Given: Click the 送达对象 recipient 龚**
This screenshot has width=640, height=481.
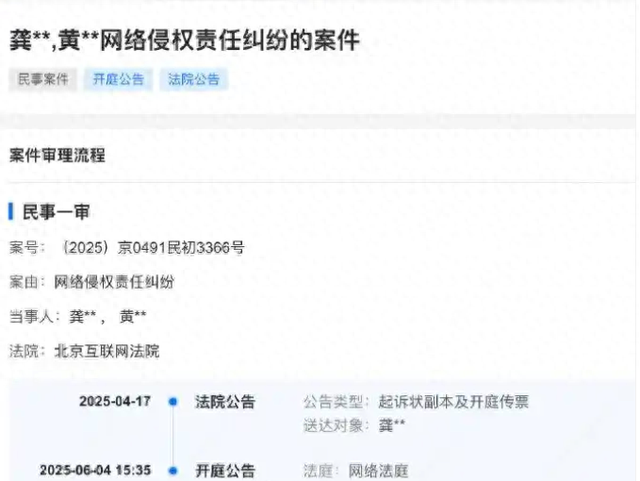Looking at the screenshot, I should pyautogui.click(x=392, y=425).
